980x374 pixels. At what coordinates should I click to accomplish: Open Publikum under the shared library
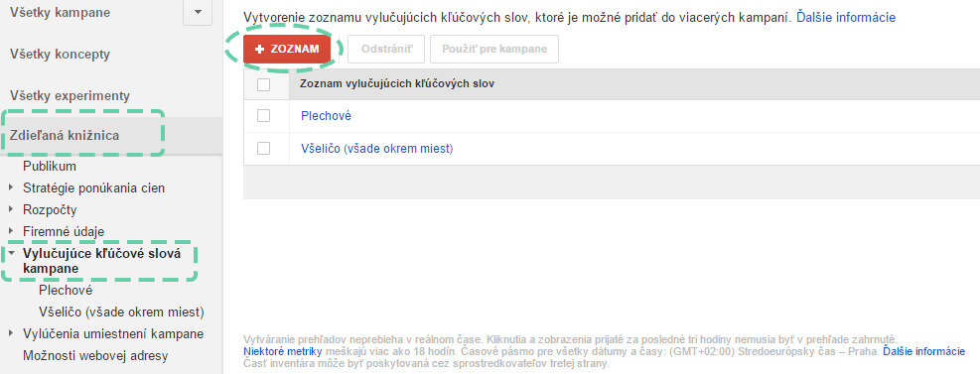point(50,166)
